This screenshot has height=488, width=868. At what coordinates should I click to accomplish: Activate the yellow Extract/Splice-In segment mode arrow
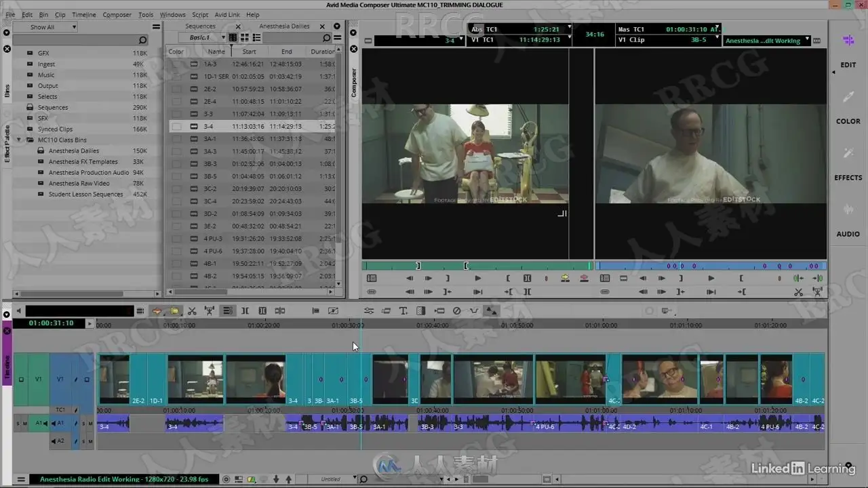click(174, 311)
